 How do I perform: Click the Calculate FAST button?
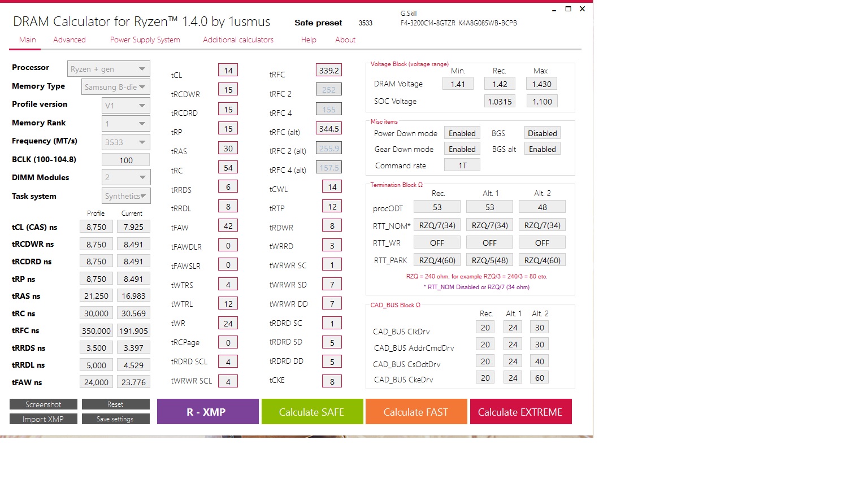pyautogui.click(x=416, y=412)
